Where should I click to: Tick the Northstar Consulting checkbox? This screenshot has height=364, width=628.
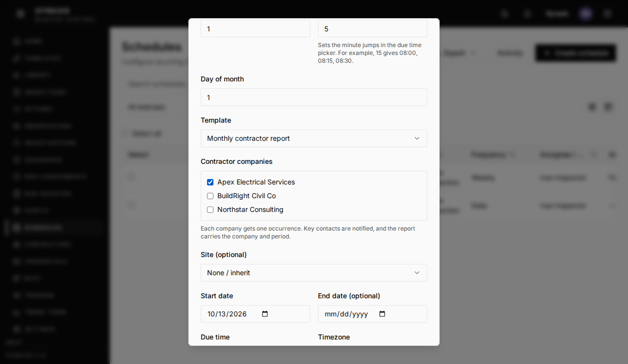tap(210, 209)
